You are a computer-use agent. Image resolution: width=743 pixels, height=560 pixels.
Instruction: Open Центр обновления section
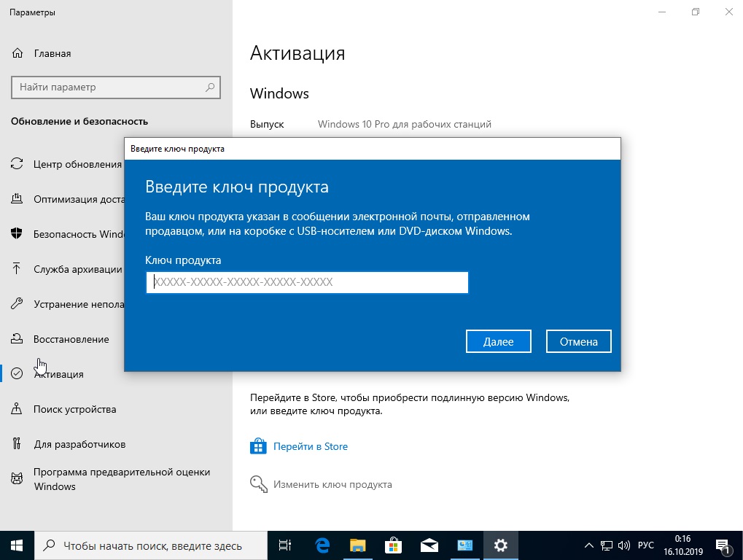point(78,164)
